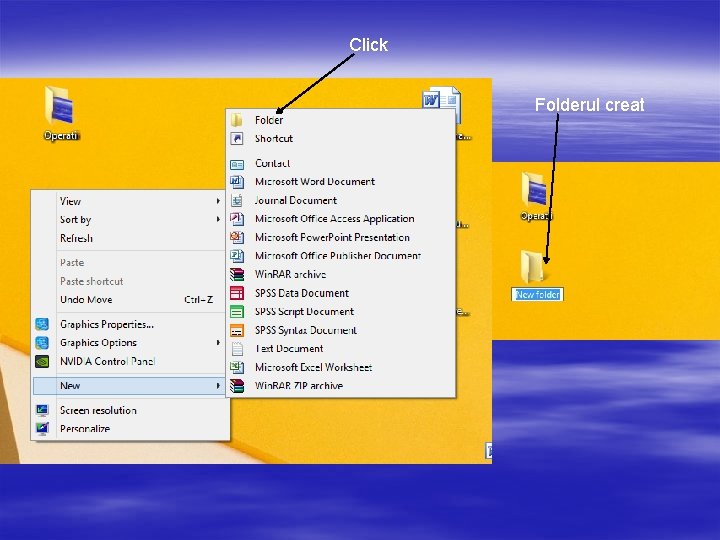Screen dimensions: 720x540
Task: Click the Folder icon in New submenu
Action: [x=236, y=120]
